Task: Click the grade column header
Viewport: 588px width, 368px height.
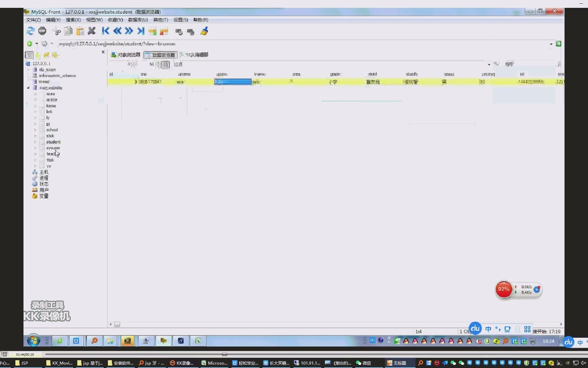Action: tap(335, 74)
